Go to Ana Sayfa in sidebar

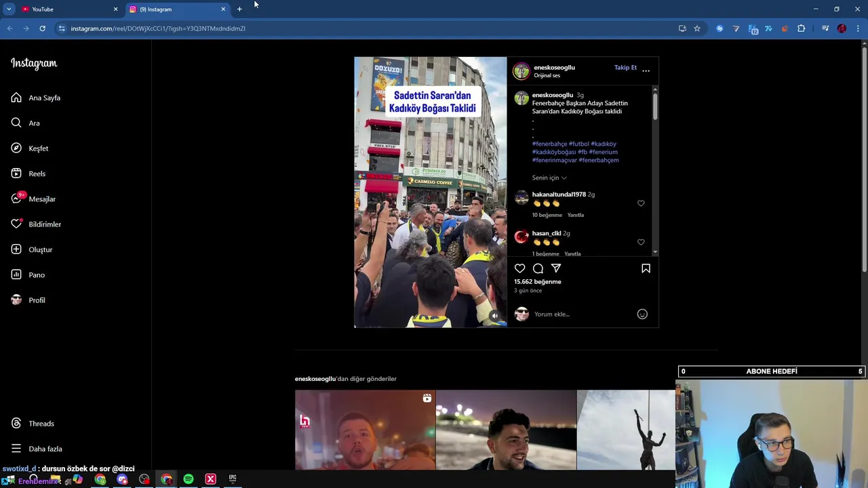point(36,98)
